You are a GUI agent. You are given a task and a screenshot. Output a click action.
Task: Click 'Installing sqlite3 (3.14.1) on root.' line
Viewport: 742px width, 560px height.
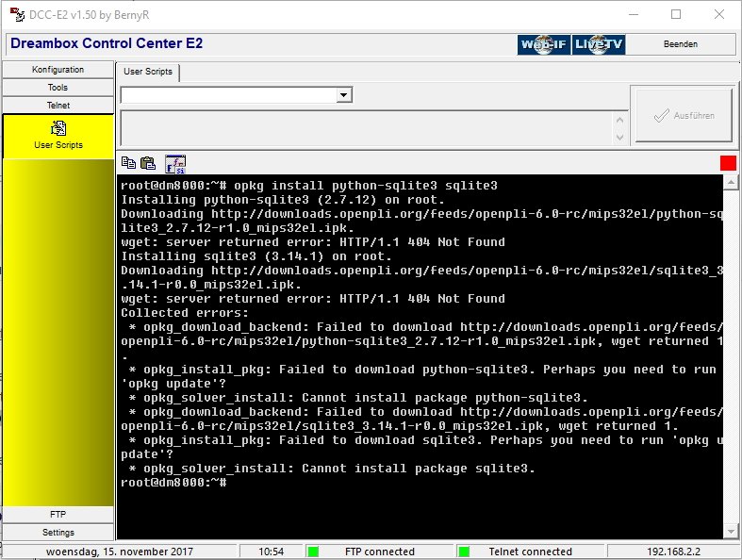(256, 256)
